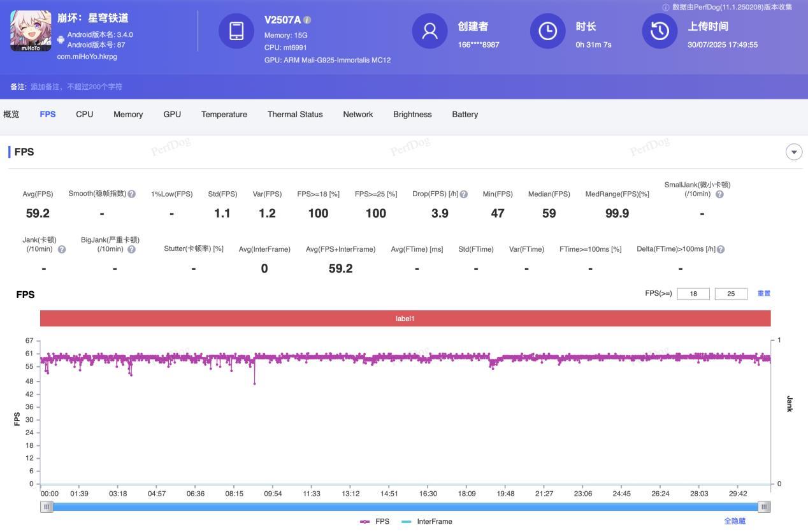Click the FPS threshold field showing 25

click(x=731, y=294)
